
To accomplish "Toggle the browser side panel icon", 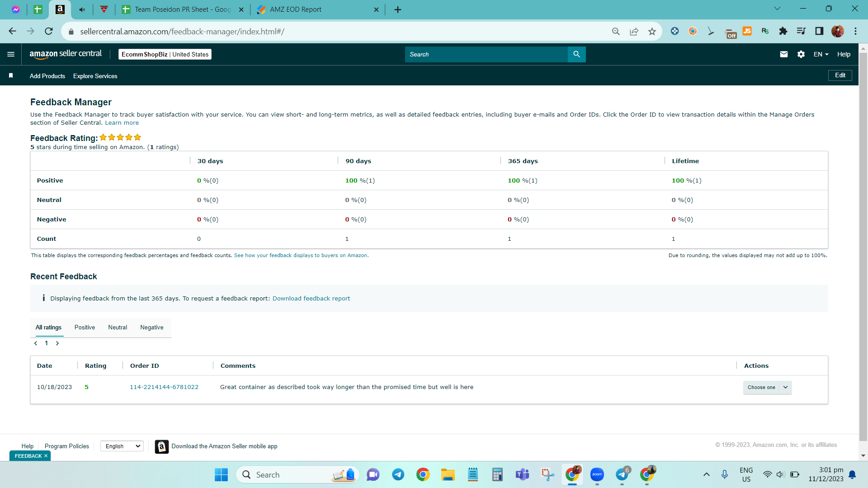I will 819,31.
